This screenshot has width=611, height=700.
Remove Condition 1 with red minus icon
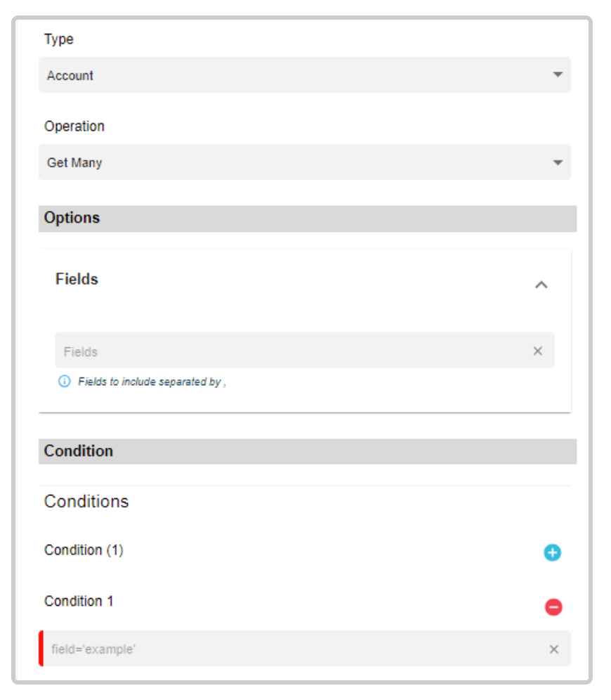coord(553,607)
